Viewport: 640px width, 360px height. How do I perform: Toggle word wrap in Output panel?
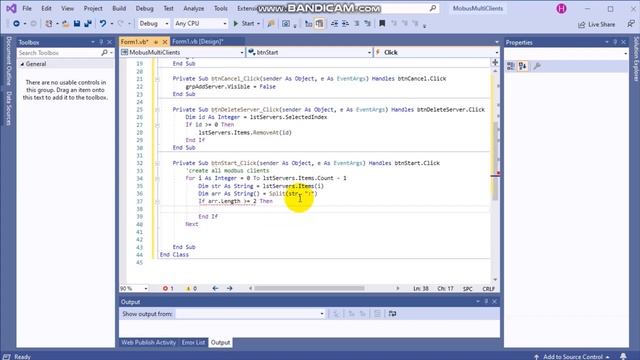click(392, 313)
